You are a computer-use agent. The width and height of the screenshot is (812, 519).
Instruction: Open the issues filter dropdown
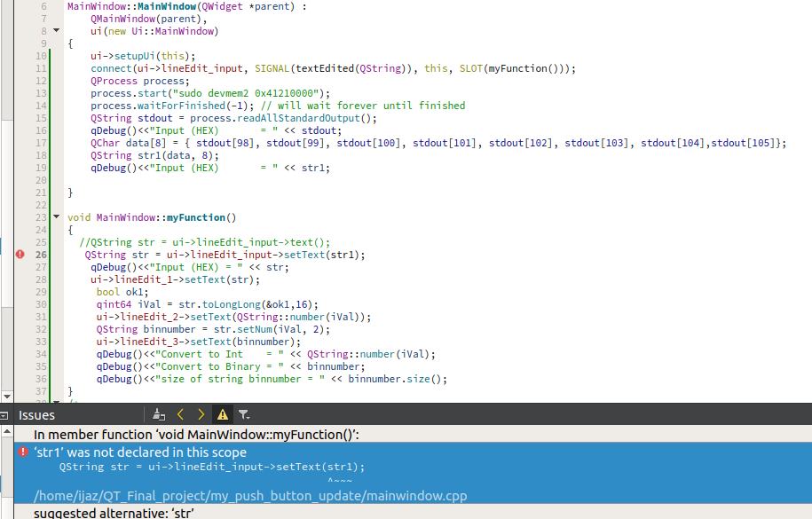point(244,414)
